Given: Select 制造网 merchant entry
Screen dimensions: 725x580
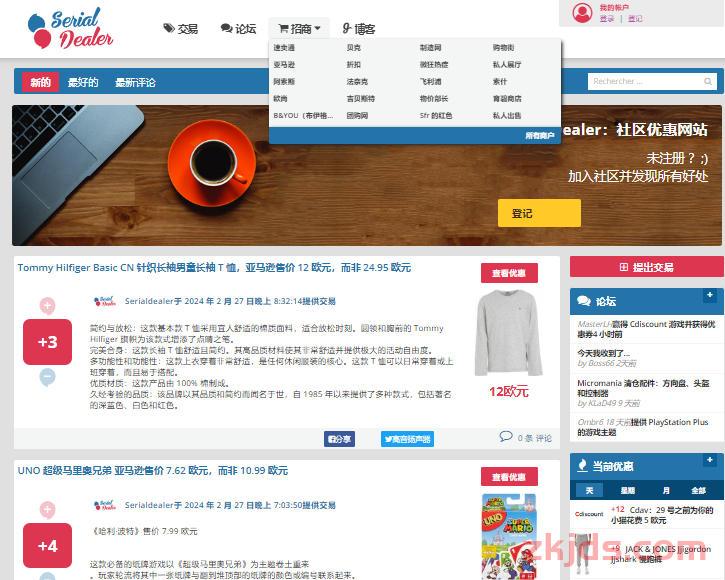Looking at the screenshot, I should 430,48.
